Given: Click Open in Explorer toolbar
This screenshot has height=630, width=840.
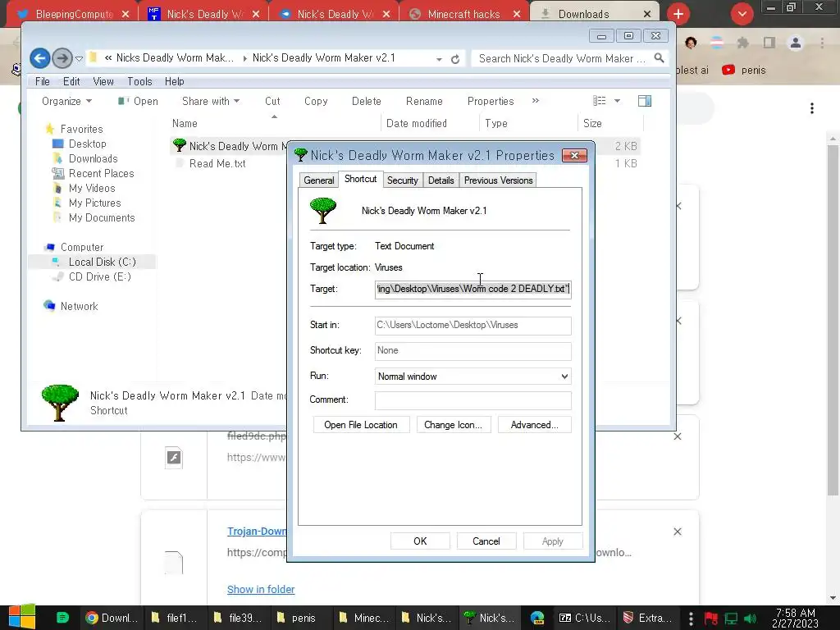Looking at the screenshot, I should coord(138,101).
